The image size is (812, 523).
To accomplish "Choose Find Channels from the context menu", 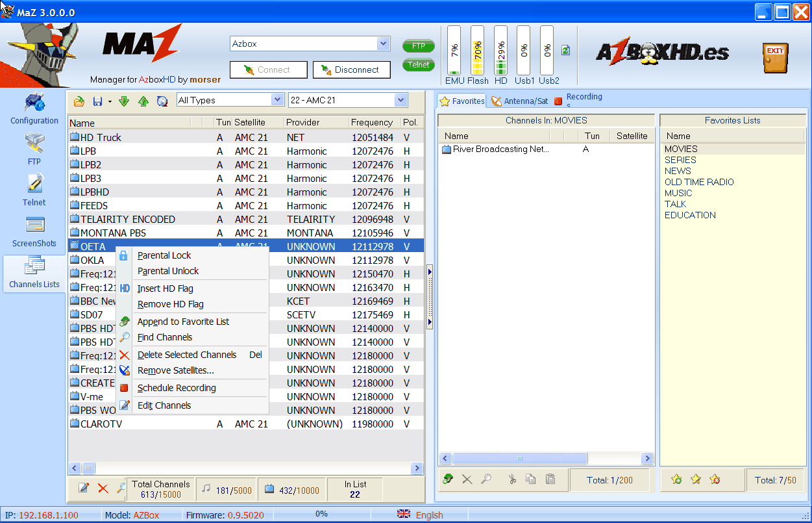I will (193, 337).
